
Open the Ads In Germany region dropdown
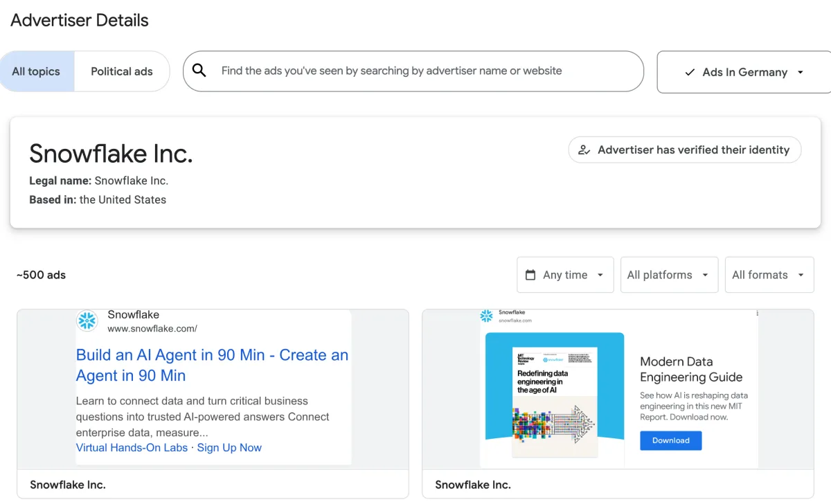[x=744, y=72]
